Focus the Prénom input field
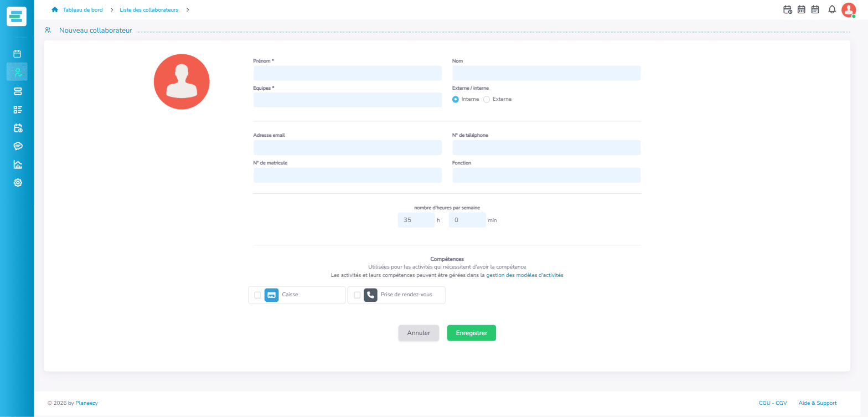This screenshot has width=868, height=417. 348,73
